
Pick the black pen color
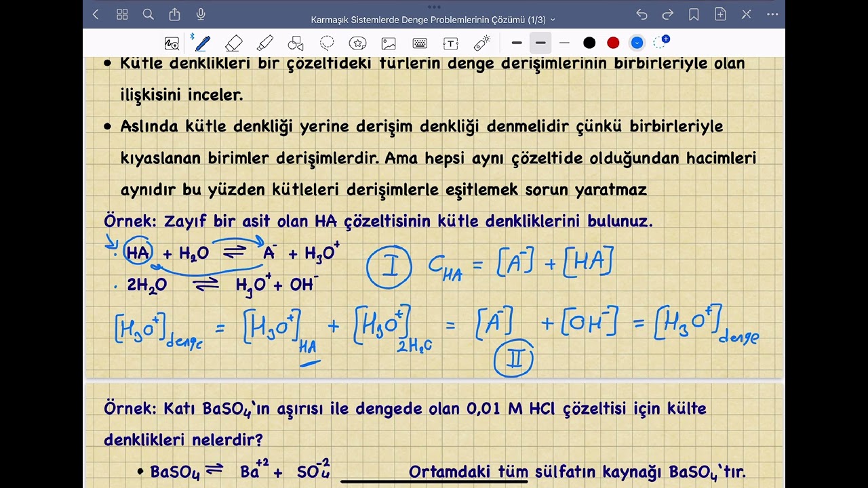click(589, 43)
